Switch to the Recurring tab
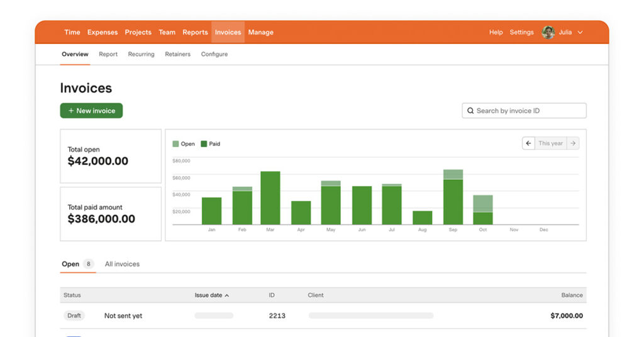The height and width of the screenshot is (337, 644). pyautogui.click(x=141, y=55)
